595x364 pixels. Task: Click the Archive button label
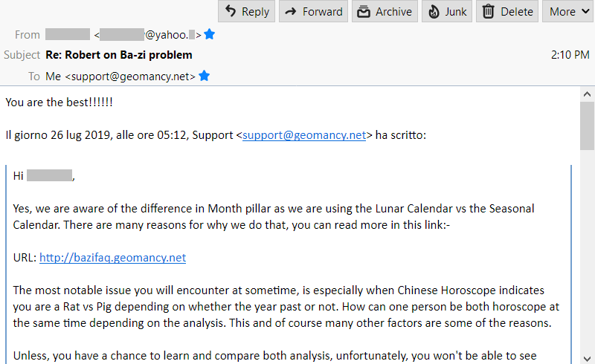tap(393, 11)
